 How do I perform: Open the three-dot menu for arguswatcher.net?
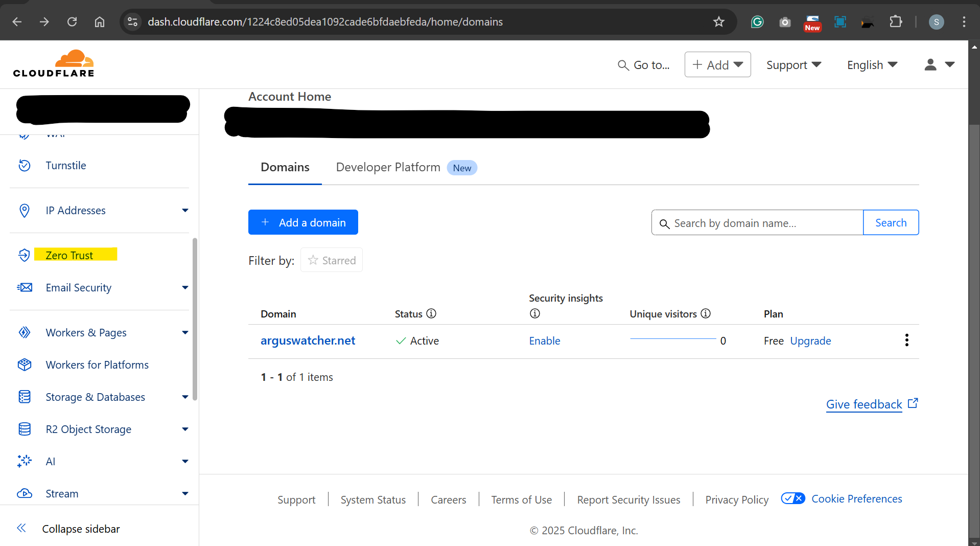pos(906,340)
